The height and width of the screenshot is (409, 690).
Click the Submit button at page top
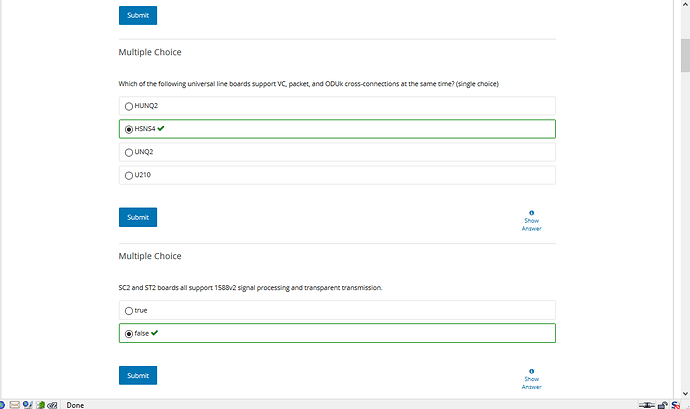138,15
